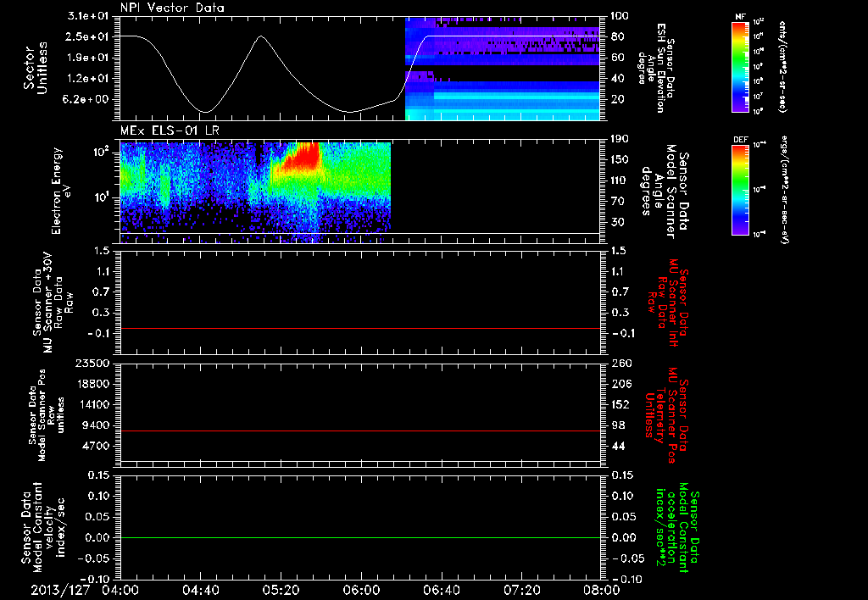Click the 'Sector Unitless' axis label

tap(36, 68)
